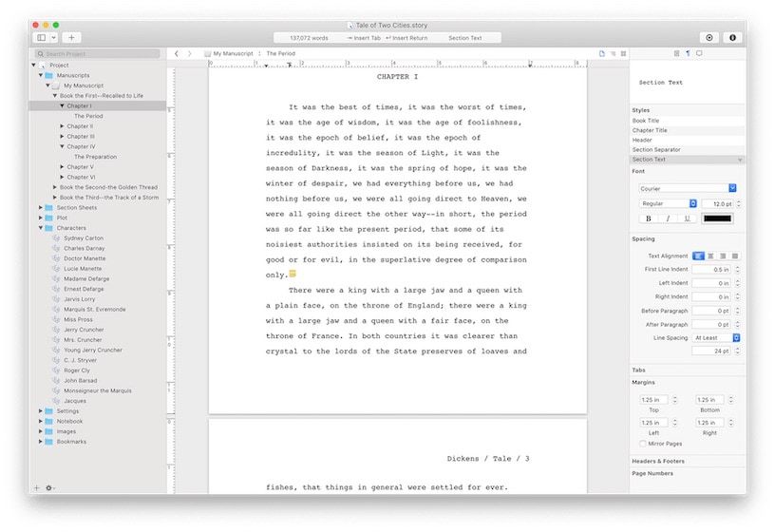775x532 pixels.
Task: Click the plus button to add item
Action: tap(71, 38)
